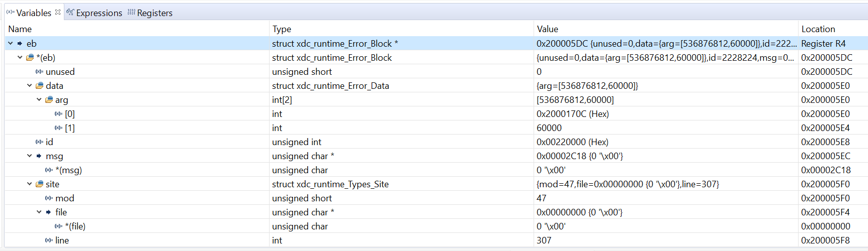868x251 pixels.
Task: Select the unused variable icon
Action: [x=39, y=72]
